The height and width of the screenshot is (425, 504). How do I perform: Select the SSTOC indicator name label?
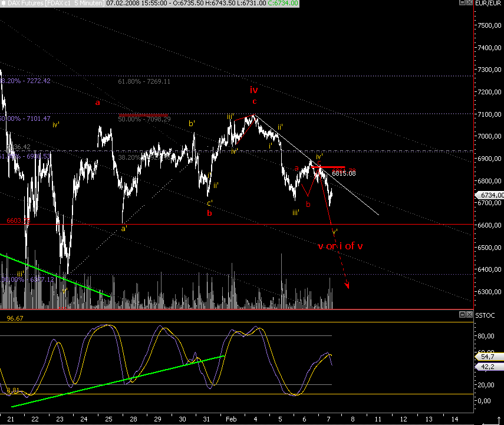click(x=485, y=315)
